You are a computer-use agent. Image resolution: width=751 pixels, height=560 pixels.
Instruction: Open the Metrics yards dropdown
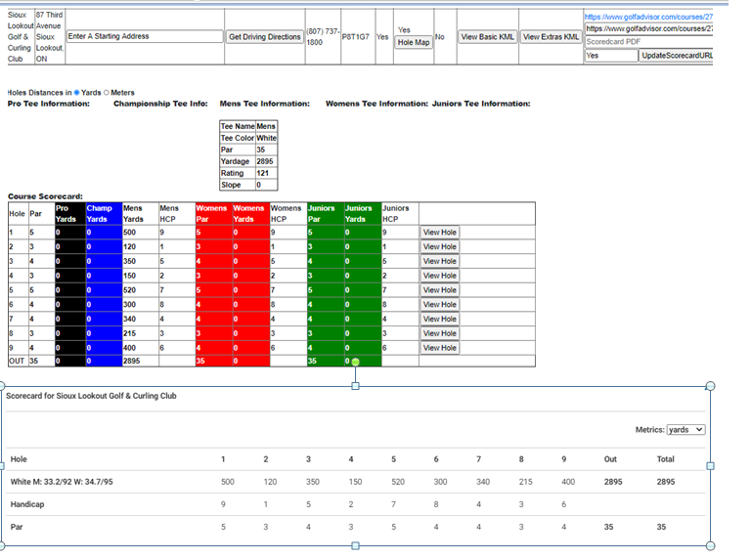685,430
